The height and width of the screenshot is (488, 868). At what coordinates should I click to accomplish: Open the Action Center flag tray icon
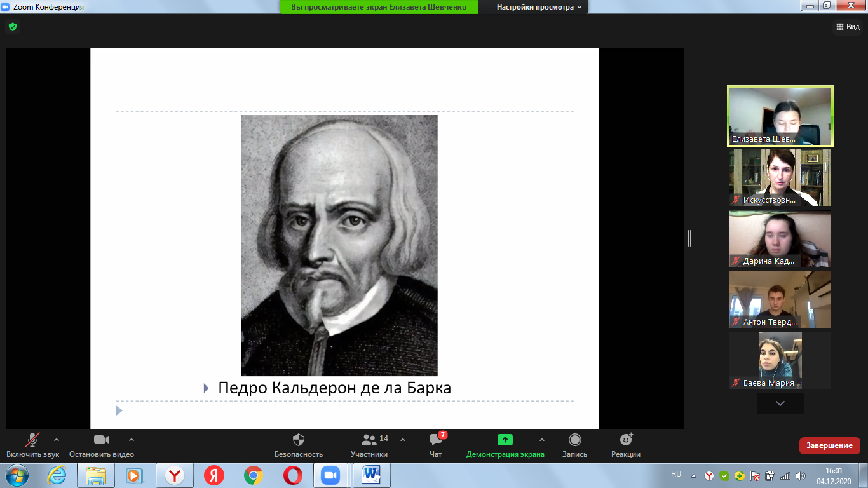[755, 475]
